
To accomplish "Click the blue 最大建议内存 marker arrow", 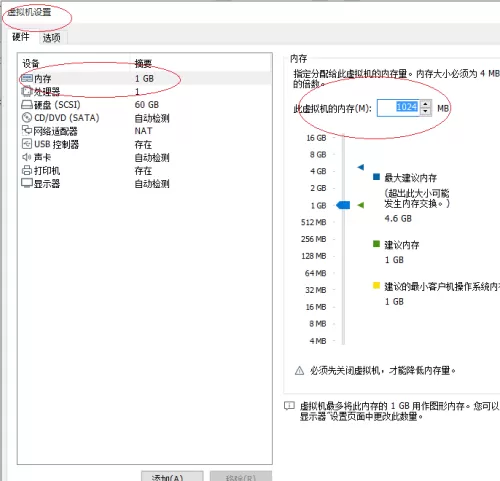I will (361, 167).
